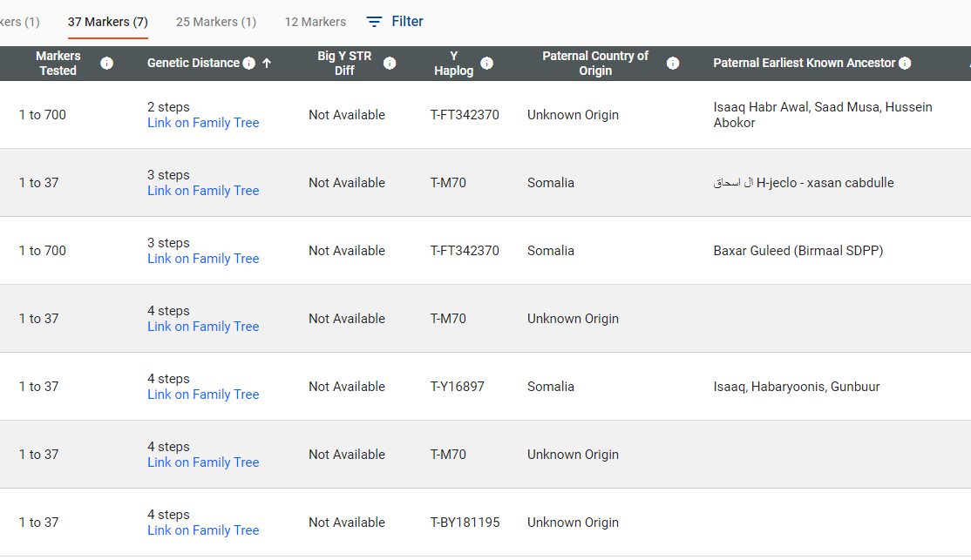Open Family Tree link for H-jeclo match
Screen dimensions: 971x560
[203, 191]
